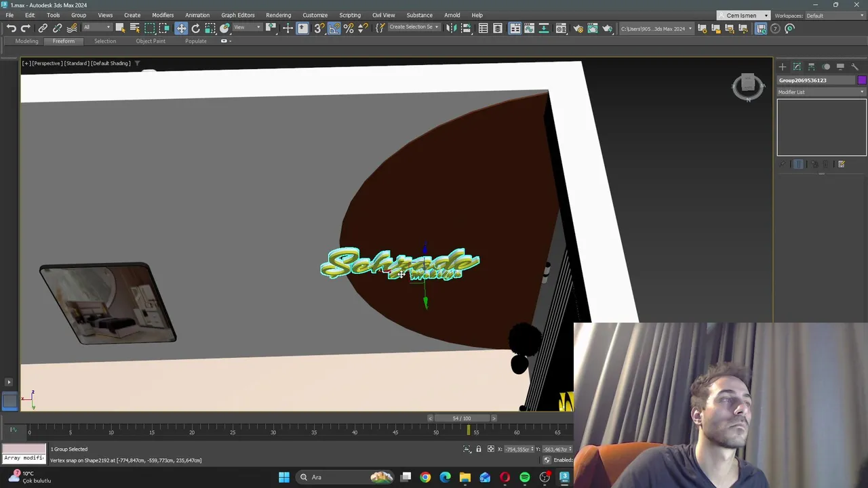Open the Arnold menu

(452, 15)
